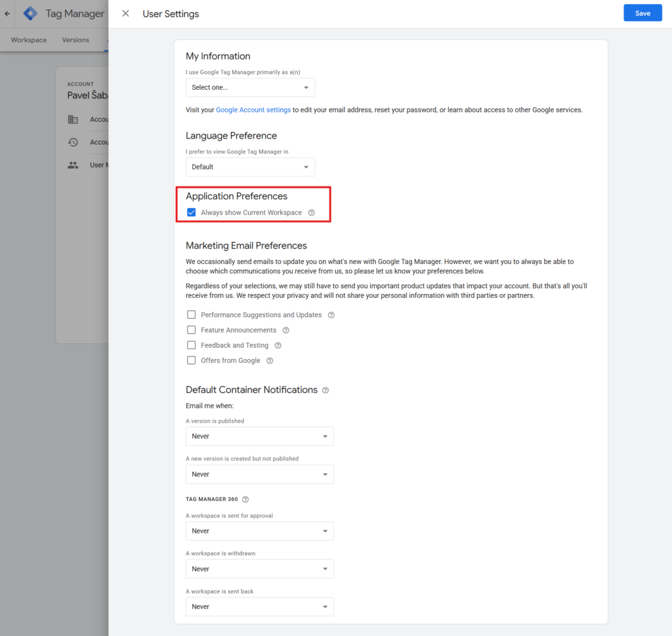Click the 'Tag Manager' title text
672x636 pixels.
coord(75,14)
